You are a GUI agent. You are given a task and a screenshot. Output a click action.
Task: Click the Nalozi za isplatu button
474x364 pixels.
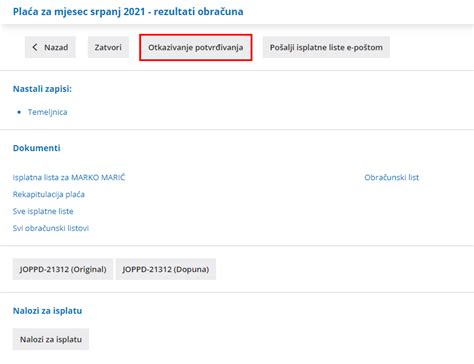pyautogui.click(x=51, y=339)
